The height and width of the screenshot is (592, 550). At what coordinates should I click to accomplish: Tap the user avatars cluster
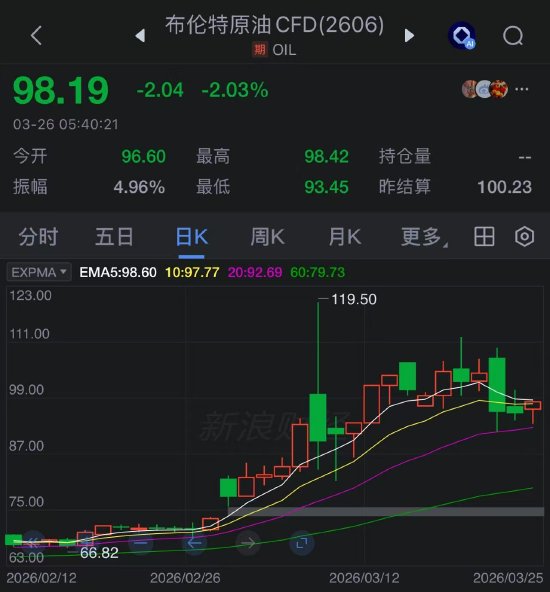tap(485, 89)
